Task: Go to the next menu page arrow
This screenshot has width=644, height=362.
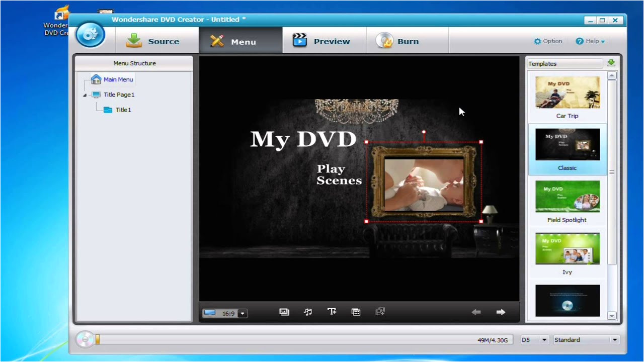Action: [x=501, y=312]
